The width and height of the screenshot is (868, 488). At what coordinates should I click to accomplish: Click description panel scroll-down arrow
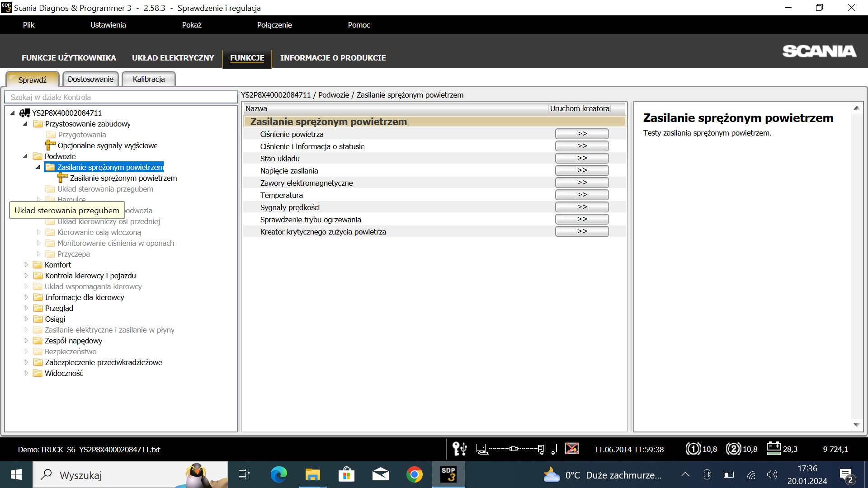tap(856, 425)
